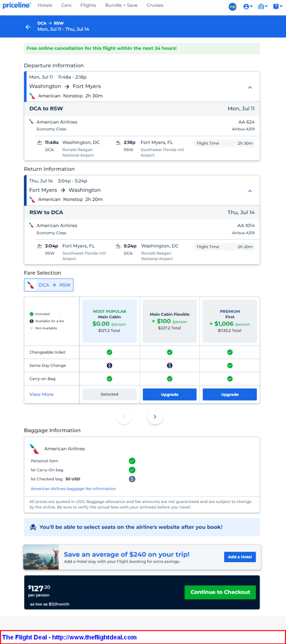
Task: Open the Cars menu item
Action: click(66, 6)
